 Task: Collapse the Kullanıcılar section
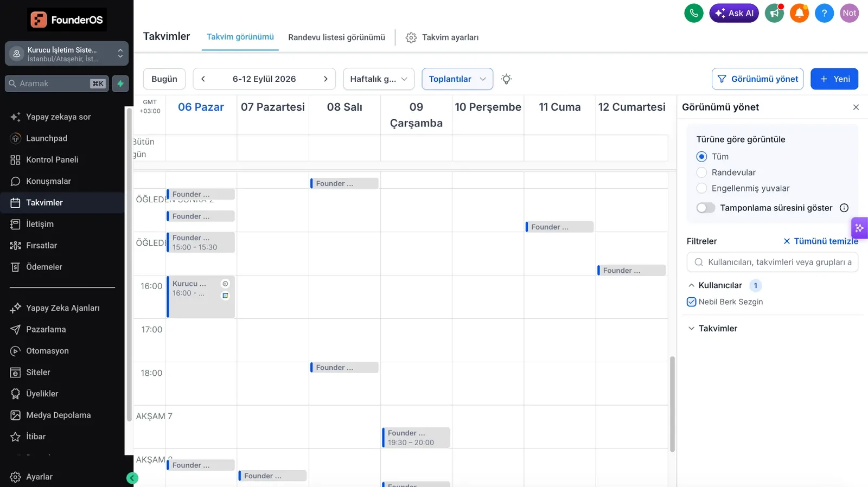pyautogui.click(x=691, y=285)
